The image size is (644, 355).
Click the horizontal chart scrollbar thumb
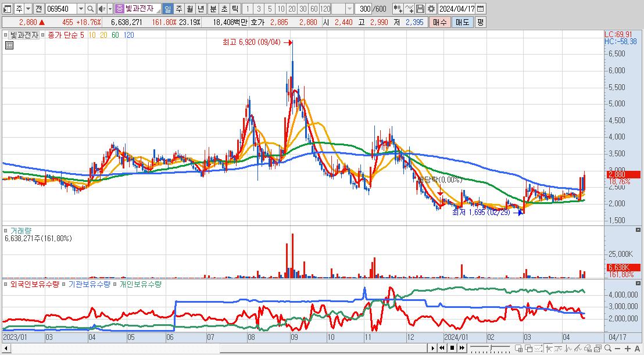324,348
